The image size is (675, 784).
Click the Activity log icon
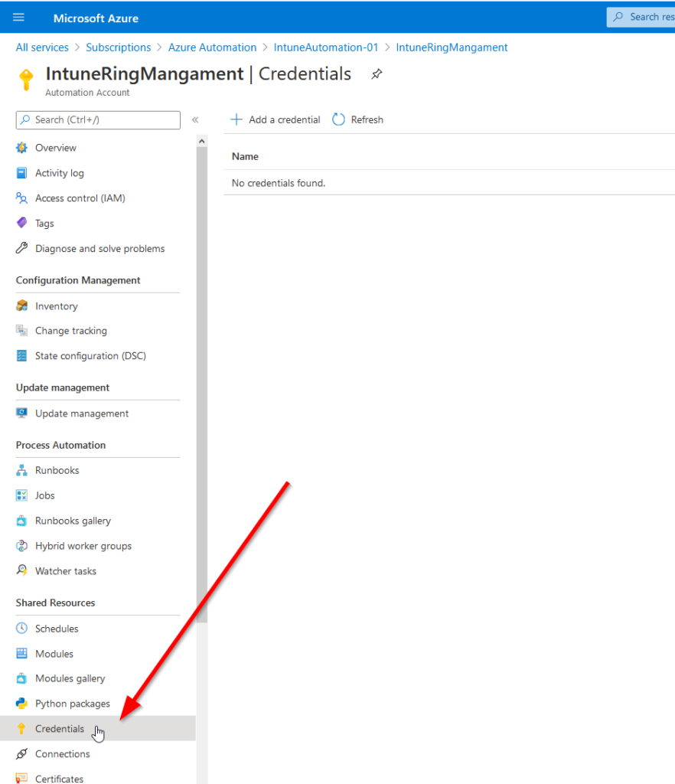21,173
